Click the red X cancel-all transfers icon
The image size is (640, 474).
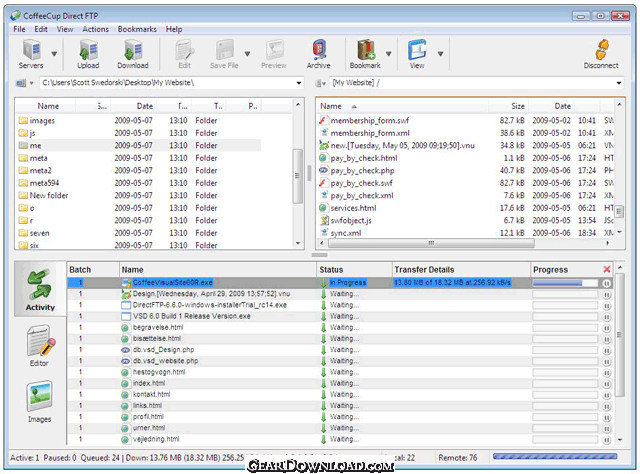(x=607, y=269)
